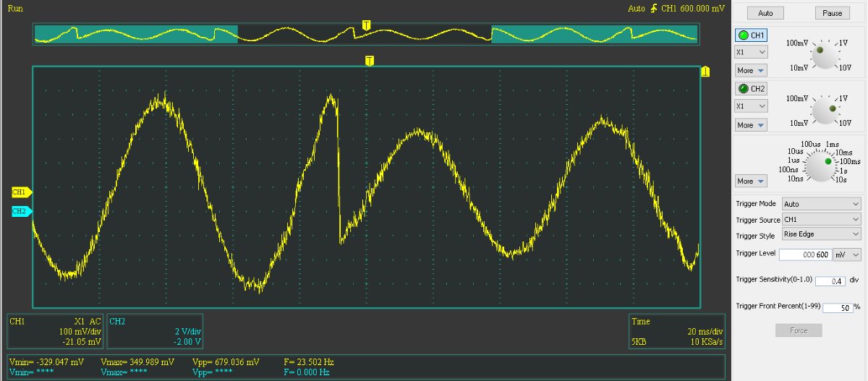Click the T marker in waveform overview
This screenshot has height=381, width=868.
pos(366,26)
